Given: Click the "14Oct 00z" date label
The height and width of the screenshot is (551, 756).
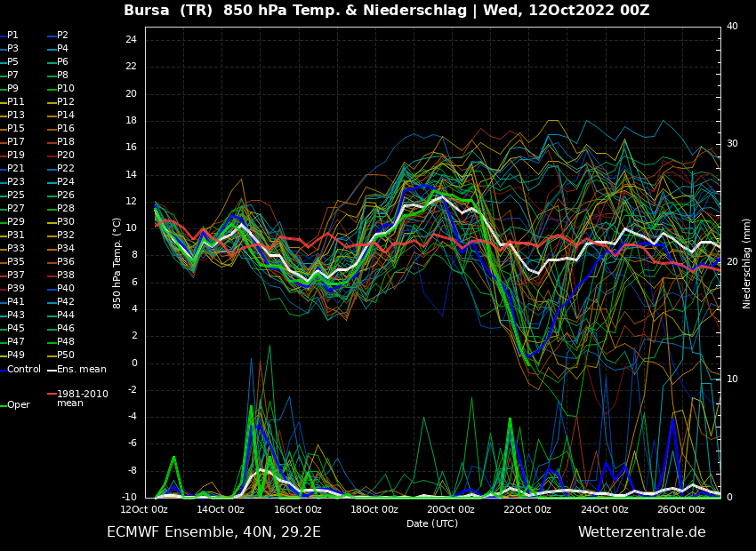Looking at the screenshot, I should pos(221,509).
